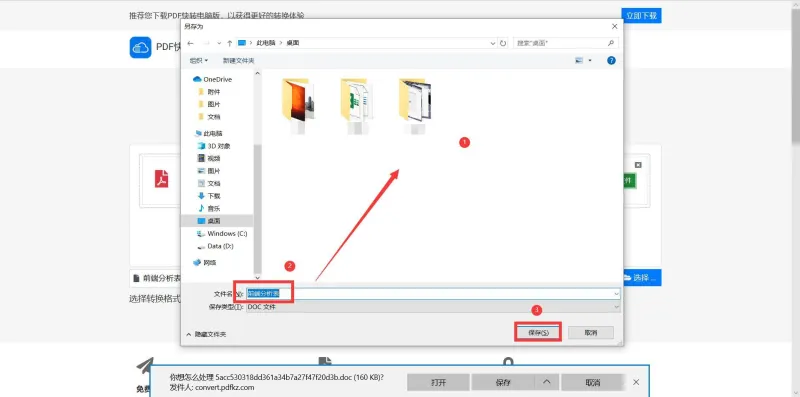
Task: Navigation pane scrollbar down arrow
Action: (258, 278)
